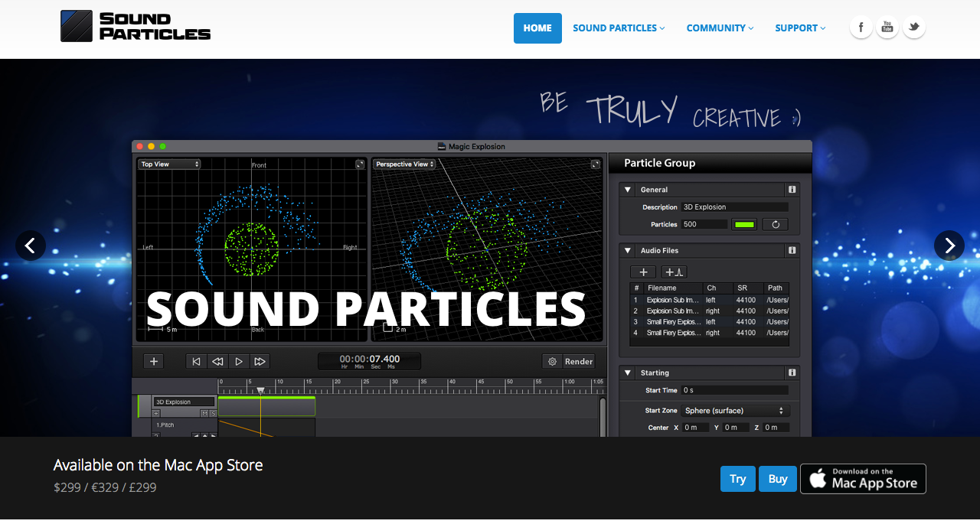Click the Buy button

click(777, 478)
